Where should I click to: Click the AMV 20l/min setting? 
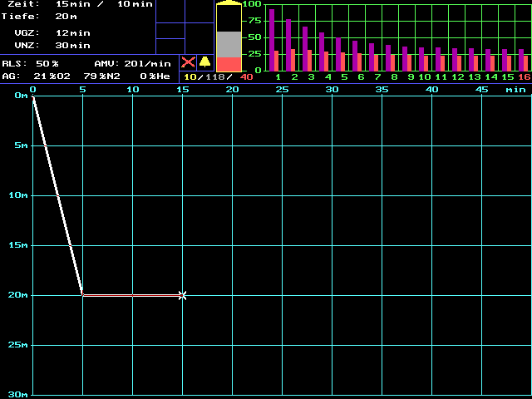pos(146,63)
